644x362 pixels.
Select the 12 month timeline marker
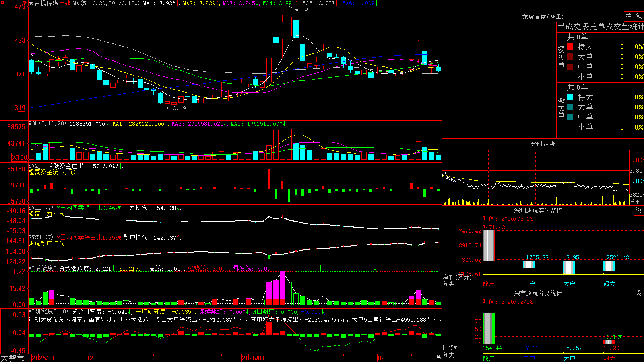pyautogui.click(x=90, y=358)
